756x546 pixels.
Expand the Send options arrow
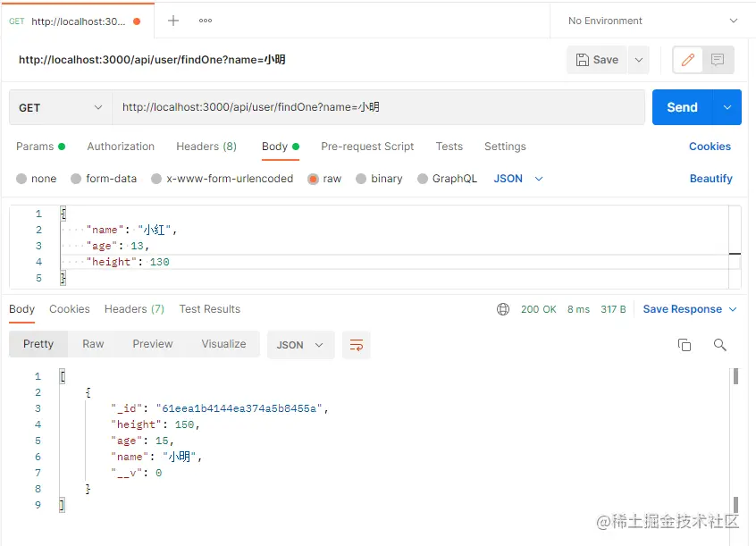727,107
